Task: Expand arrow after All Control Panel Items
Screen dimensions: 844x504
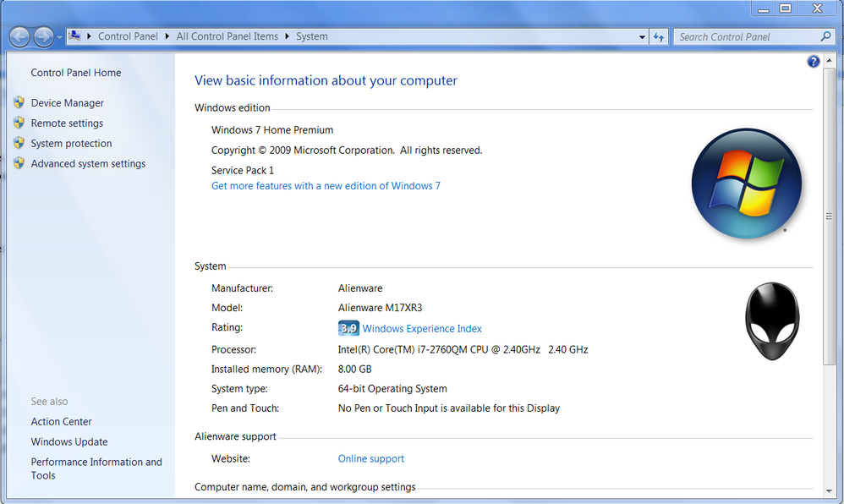Action: 287,36
